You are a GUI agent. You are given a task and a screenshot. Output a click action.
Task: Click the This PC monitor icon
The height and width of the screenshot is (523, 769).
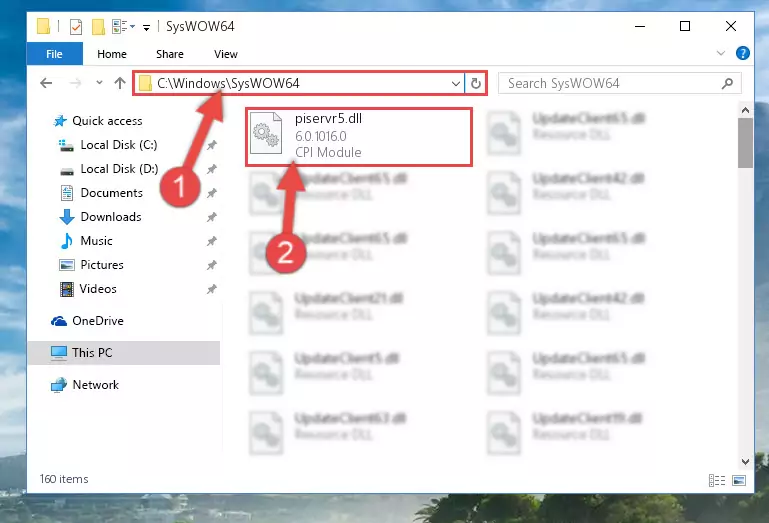tap(59, 353)
